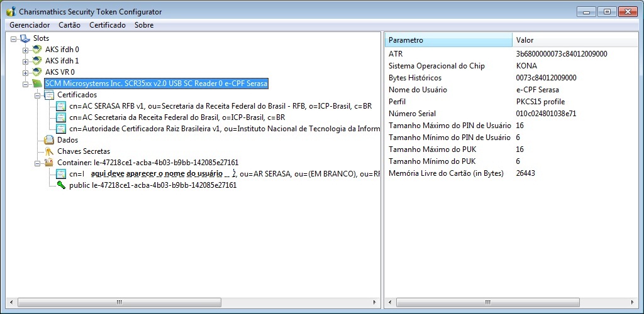Select the Certificados node
Image resolution: width=644 pixels, height=314 pixels.
pos(77,95)
